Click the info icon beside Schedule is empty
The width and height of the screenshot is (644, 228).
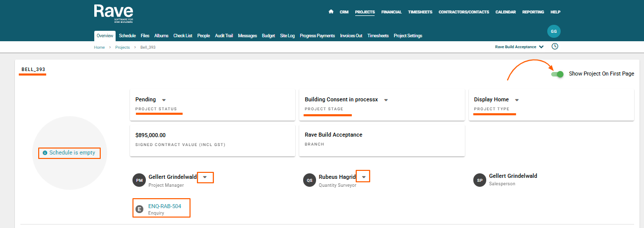45,153
